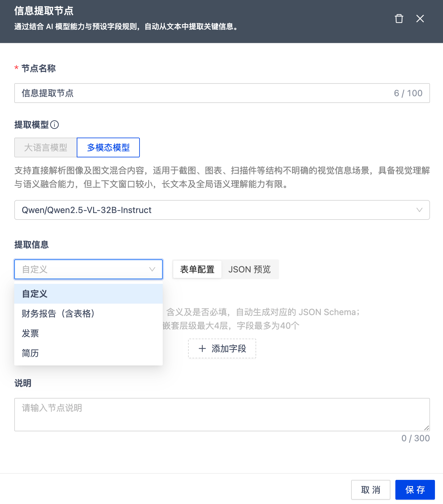Click the 取消 button
The width and height of the screenshot is (443, 504).
point(371,490)
